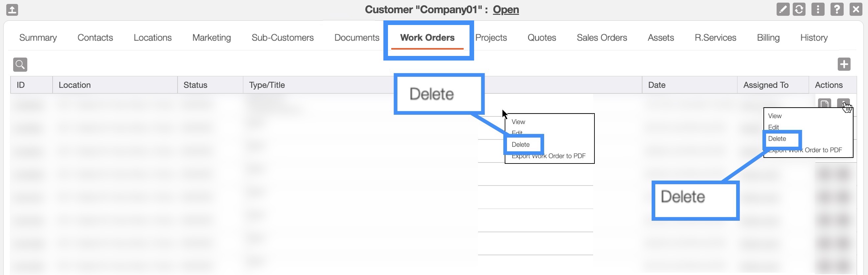Select the Quotes tab
The width and height of the screenshot is (868, 275).
[542, 37]
